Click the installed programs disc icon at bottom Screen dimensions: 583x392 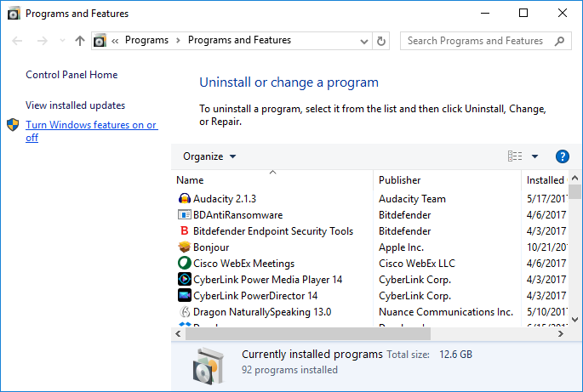(x=209, y=366)
